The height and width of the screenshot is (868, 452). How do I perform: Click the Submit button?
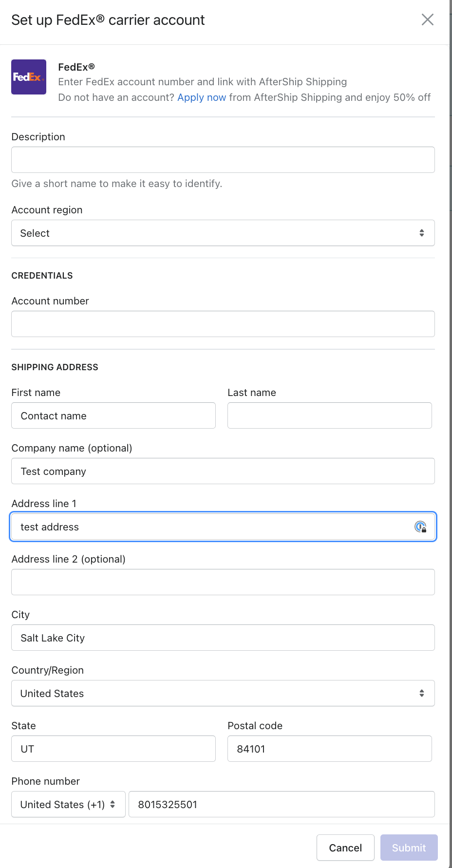(x=409, y=848)
